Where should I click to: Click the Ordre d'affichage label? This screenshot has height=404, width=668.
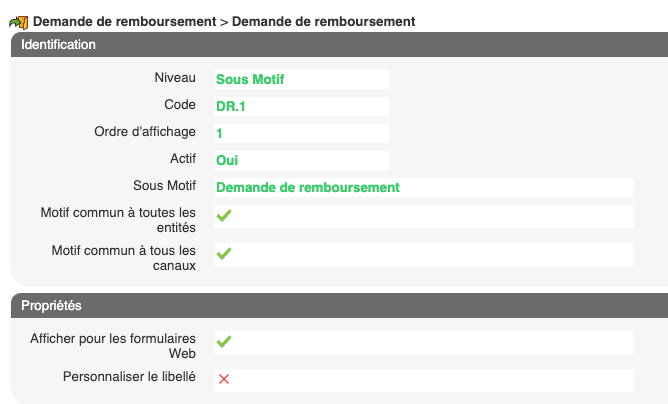pos(145,132)
